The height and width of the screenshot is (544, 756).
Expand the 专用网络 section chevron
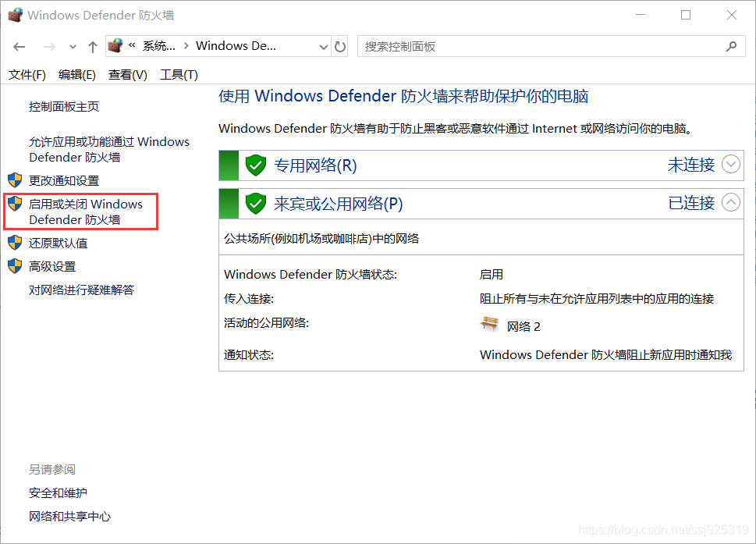click(x=731, y=164)
